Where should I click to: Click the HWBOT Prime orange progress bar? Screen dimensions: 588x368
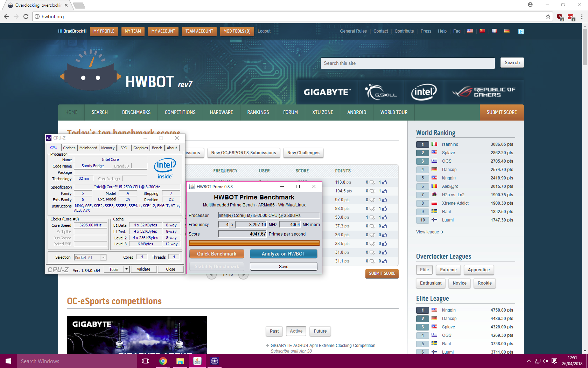tap(254, 243)
